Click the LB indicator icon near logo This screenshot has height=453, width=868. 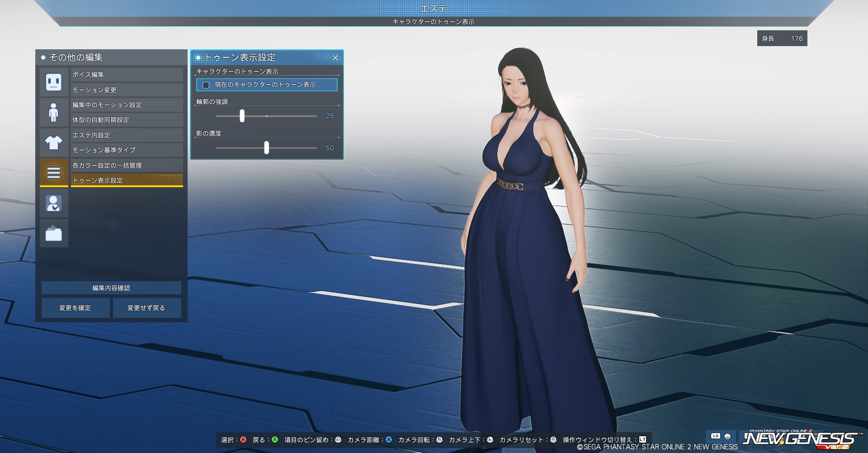715,436
